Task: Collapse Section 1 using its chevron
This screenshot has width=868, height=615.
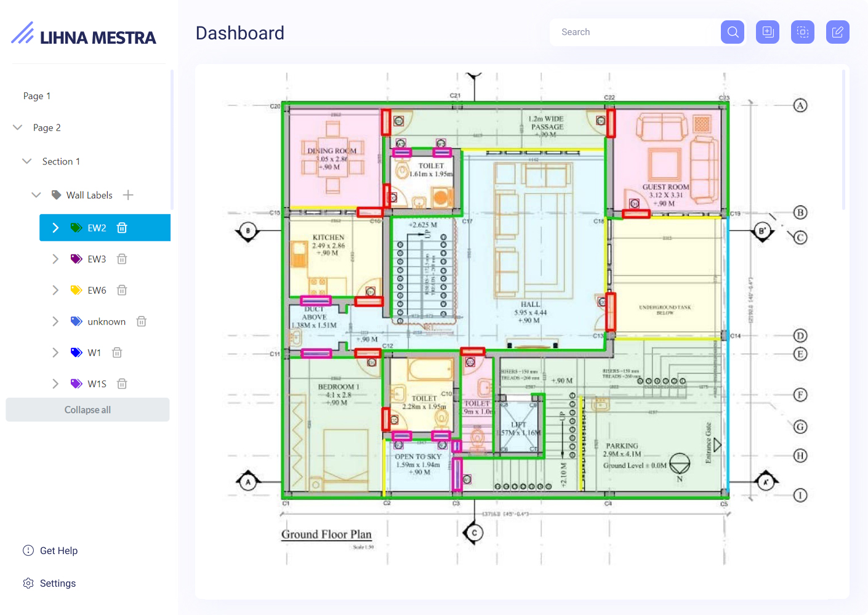Action: pos(26,161)
